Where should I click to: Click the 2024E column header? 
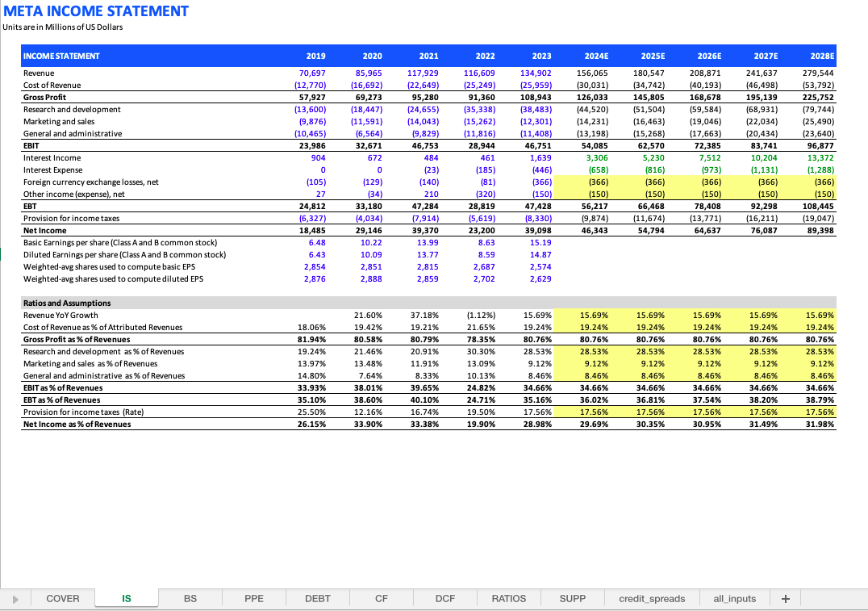click(596, 56)
